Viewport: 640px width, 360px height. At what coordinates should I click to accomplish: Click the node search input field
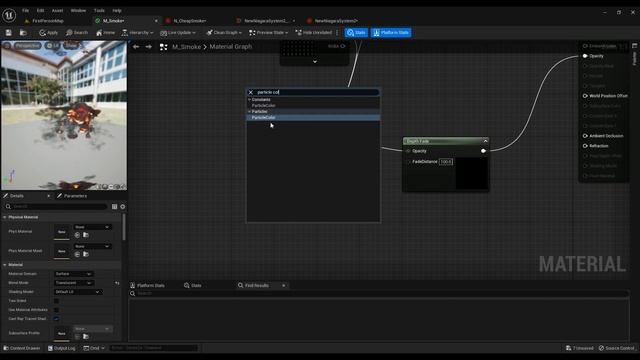click(x=318, y=92)
